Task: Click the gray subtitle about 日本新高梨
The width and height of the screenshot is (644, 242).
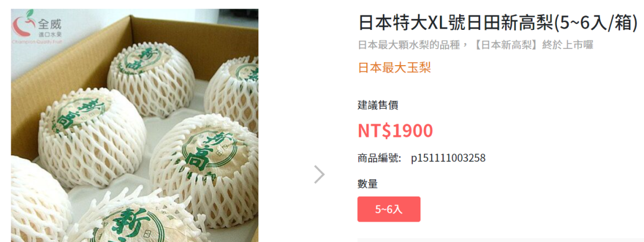Action: point(476,45)
